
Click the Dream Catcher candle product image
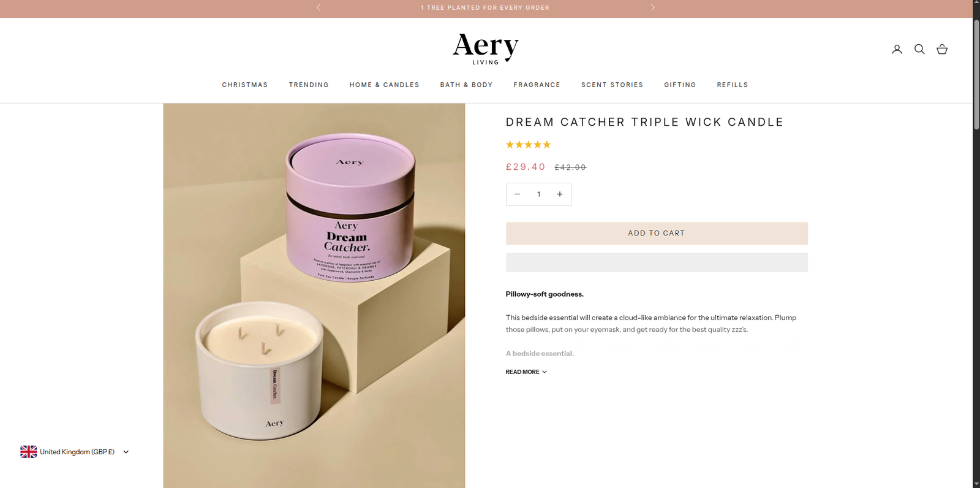(314, 295)
